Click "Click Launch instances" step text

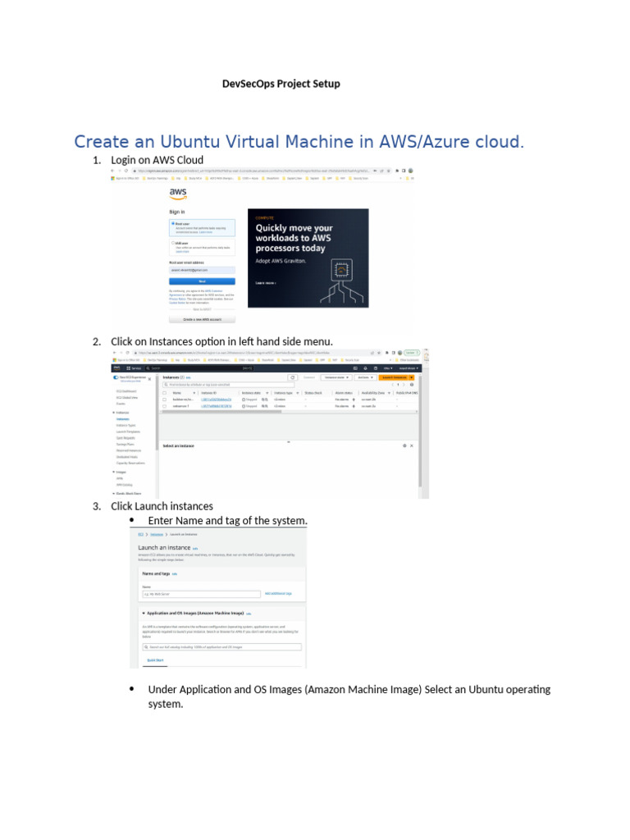coord(162,506)
